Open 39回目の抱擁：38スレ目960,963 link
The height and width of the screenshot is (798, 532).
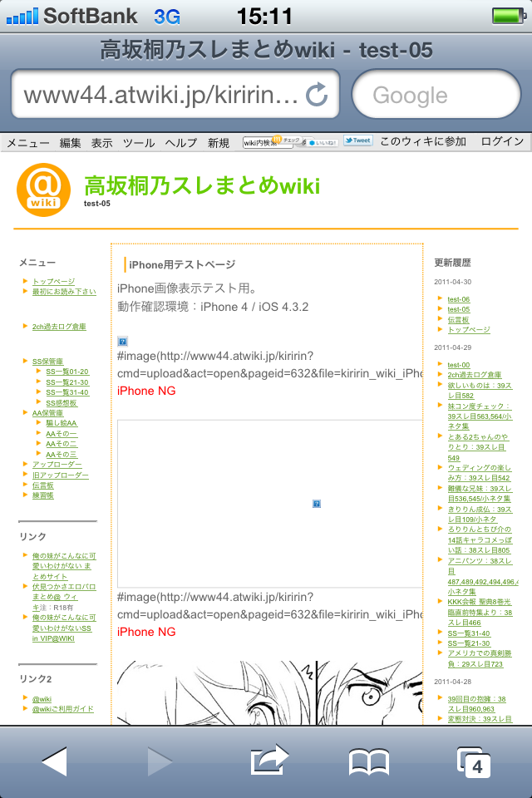pos(476,704)
